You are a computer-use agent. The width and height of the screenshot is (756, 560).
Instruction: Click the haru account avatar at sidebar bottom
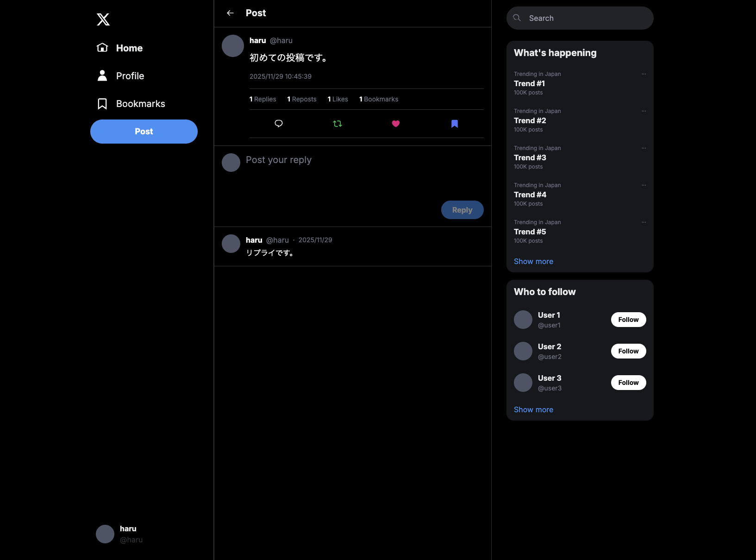tap(105, 534)
